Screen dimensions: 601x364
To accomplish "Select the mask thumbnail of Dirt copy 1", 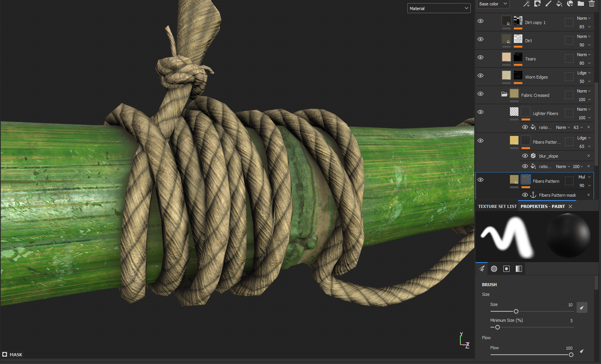I will pos(518,21).
